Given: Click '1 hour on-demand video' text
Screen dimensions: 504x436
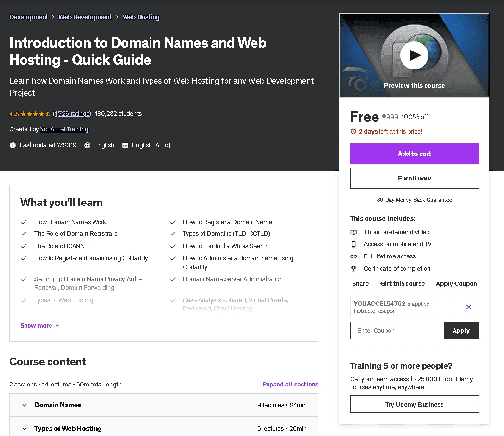Looking at the screenshot, I should tap(396, 232).
